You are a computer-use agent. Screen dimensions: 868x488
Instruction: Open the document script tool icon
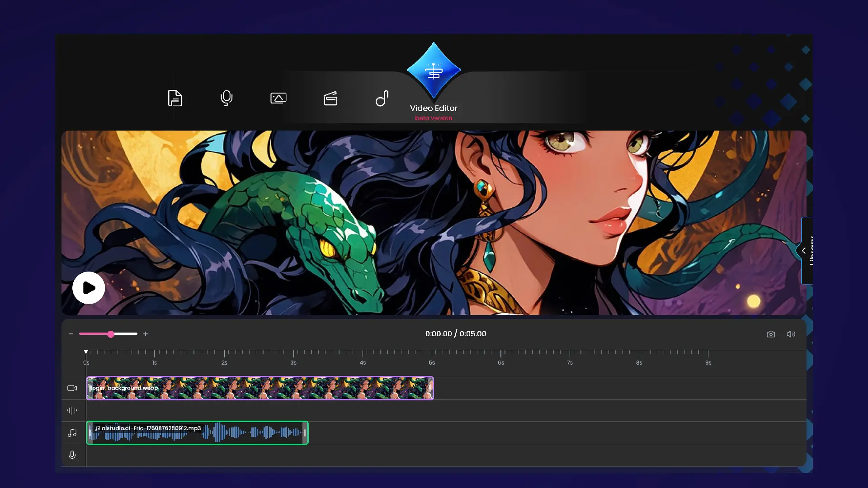(x=175, y=98)
